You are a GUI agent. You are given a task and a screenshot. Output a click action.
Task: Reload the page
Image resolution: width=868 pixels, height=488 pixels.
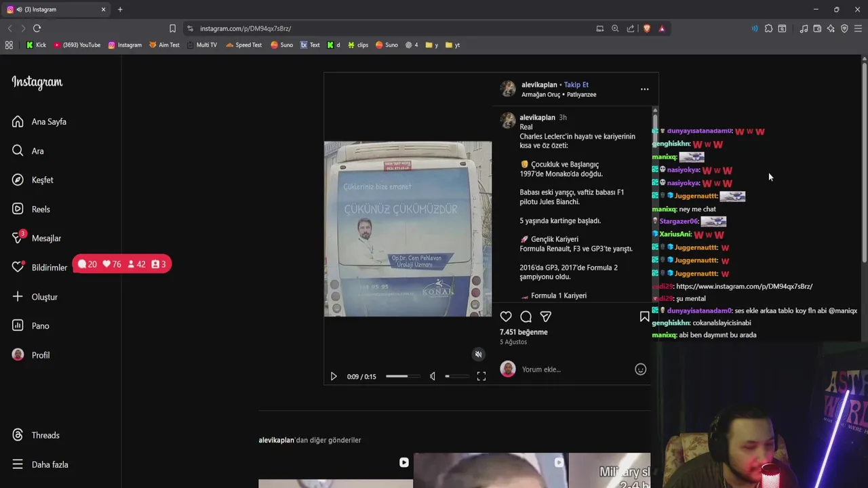click(37, 28)
